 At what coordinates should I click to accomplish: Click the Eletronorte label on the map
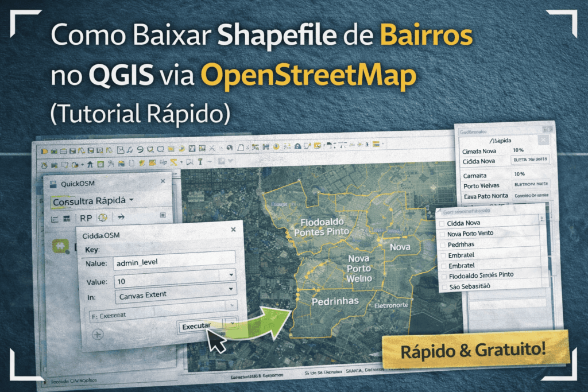(x=391, y=305)
